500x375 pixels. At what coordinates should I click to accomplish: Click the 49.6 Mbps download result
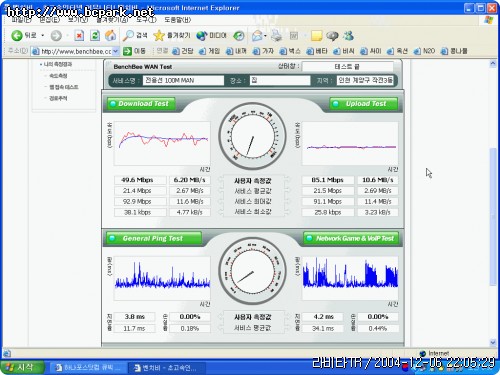click(140, 180)
